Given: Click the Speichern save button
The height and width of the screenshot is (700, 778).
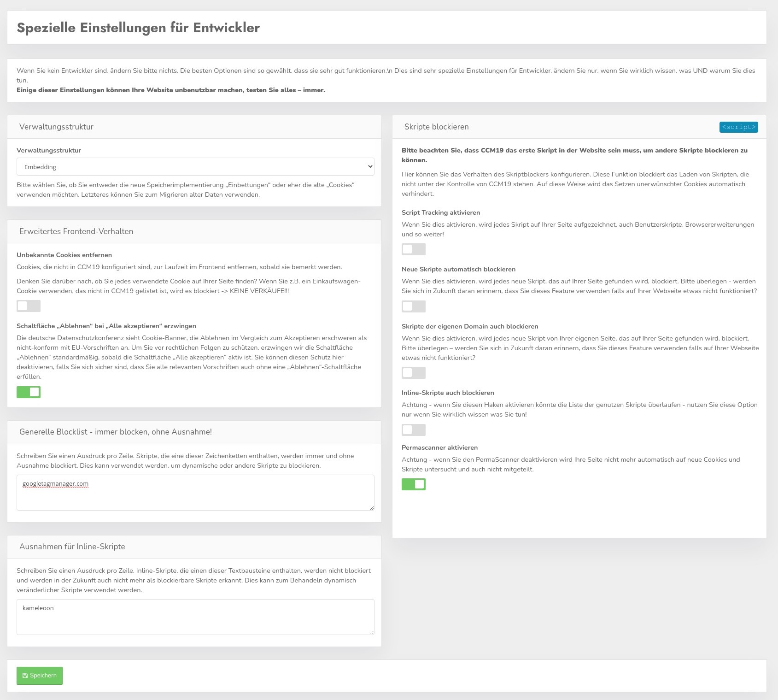Looking at the screenshot, I should coord(40,676).
